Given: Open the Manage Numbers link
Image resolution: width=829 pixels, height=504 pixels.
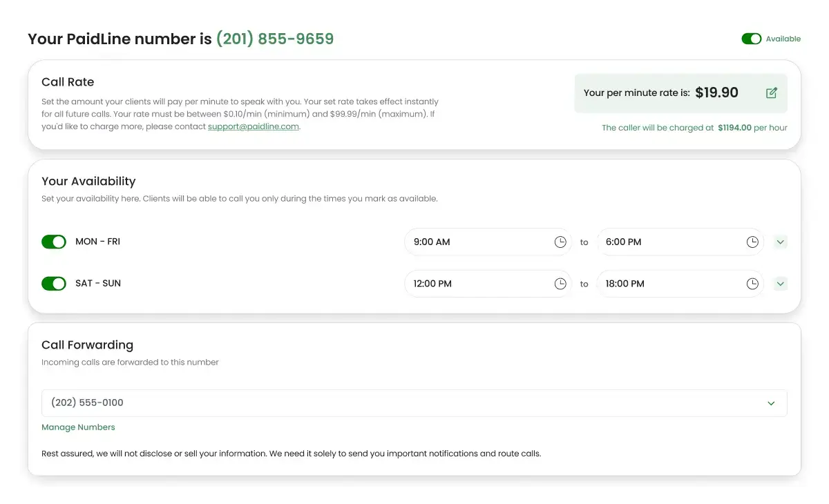Looking at the screenshot, I should coord(78,427).
